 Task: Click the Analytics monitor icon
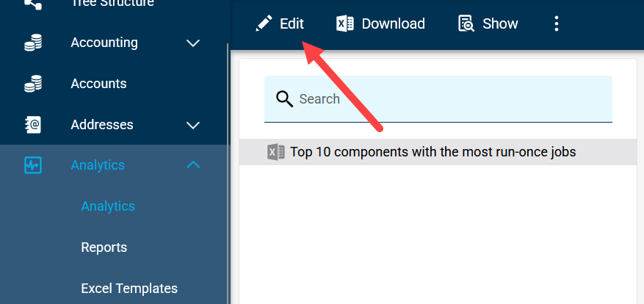coord(33,165)
